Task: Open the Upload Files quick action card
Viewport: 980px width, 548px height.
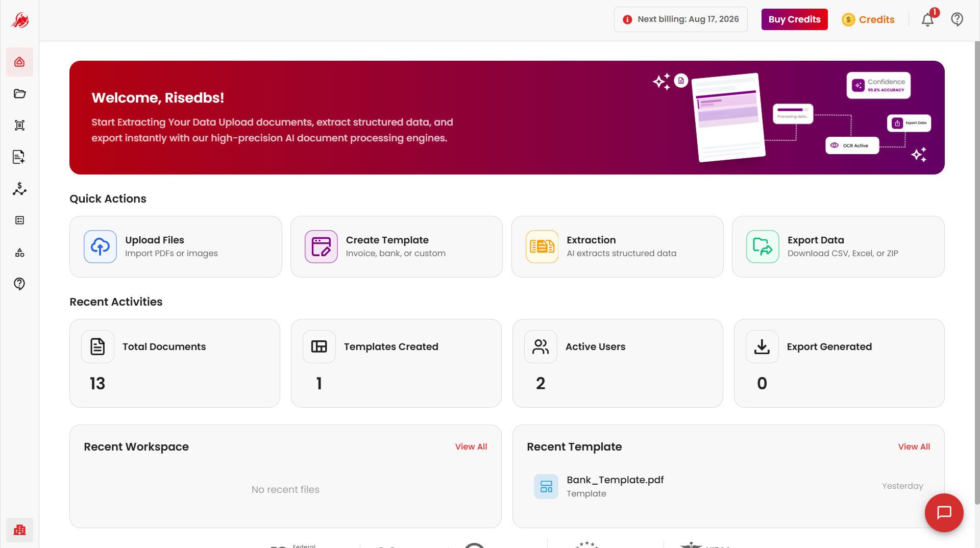Action: [176, 246]
